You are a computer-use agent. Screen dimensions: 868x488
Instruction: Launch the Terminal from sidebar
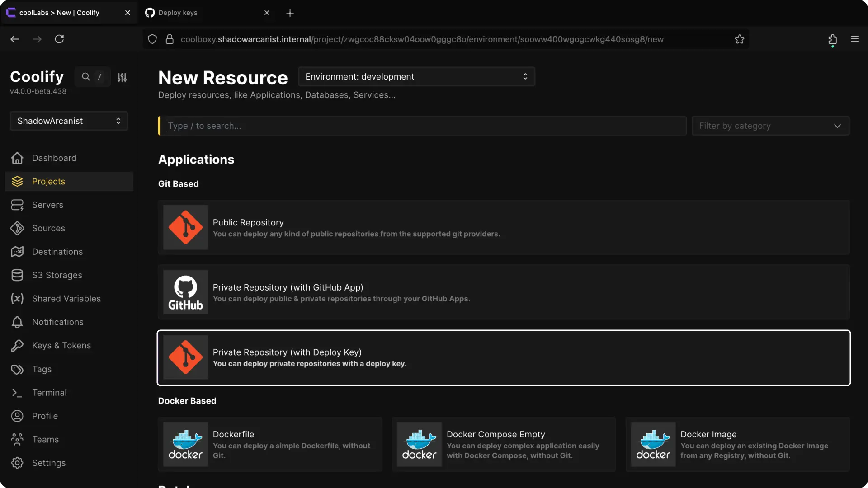click(49, 393)
